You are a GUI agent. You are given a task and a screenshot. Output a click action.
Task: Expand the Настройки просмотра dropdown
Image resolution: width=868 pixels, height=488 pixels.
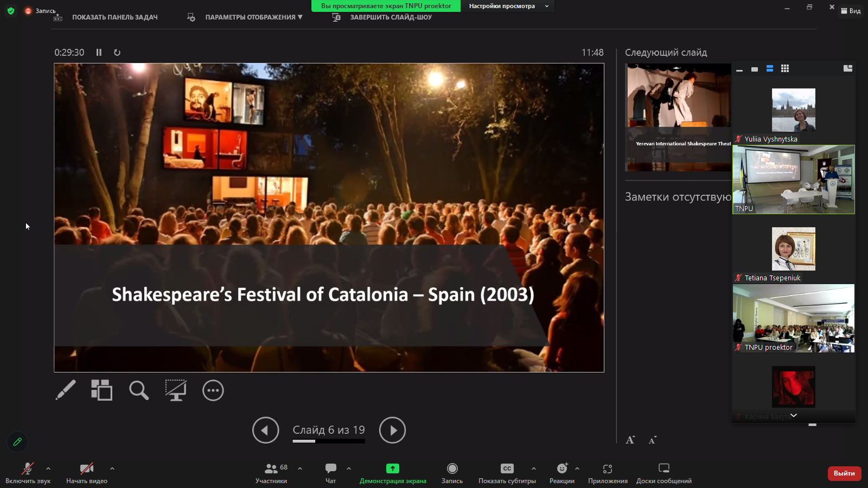click(x=508, y=6)
